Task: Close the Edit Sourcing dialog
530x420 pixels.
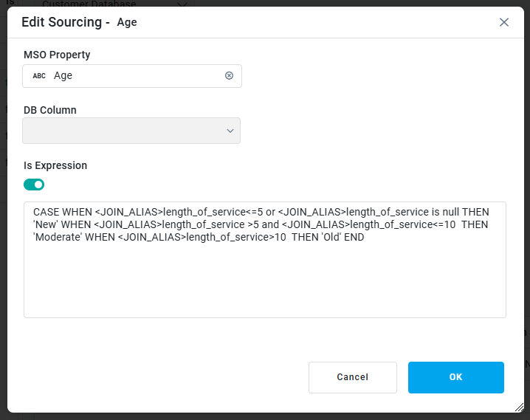Action: tap(504, 22)
